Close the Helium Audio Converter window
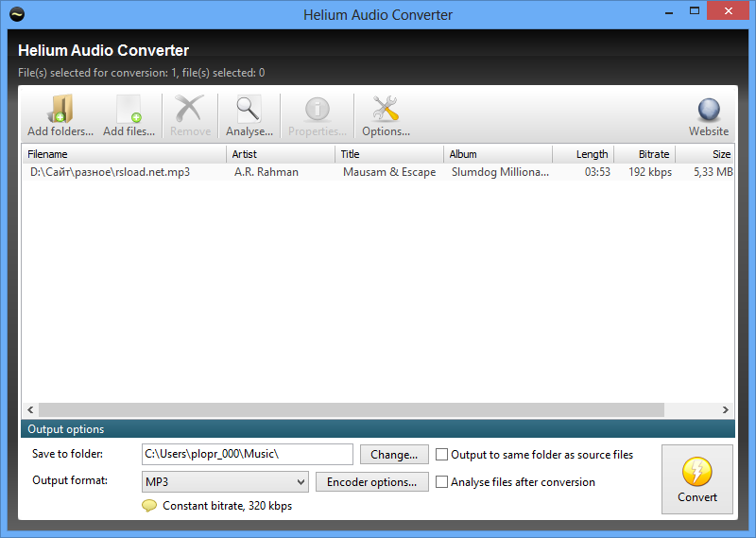The image size is (756, 538). pos(729,10)
